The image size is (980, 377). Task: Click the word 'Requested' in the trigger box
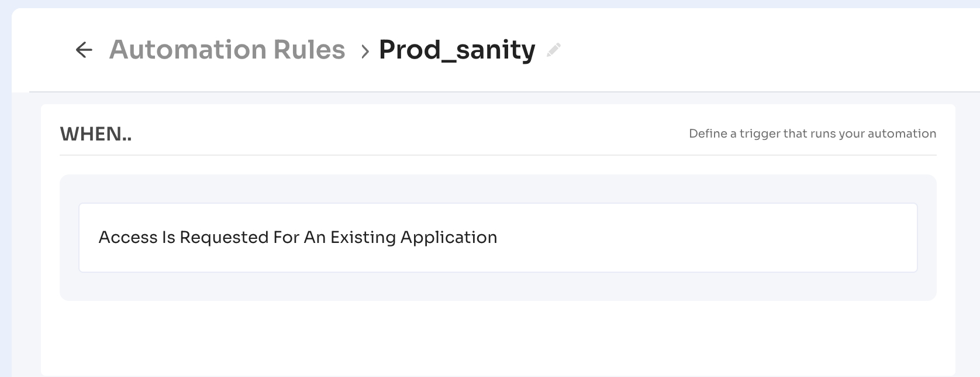[224, 238]
